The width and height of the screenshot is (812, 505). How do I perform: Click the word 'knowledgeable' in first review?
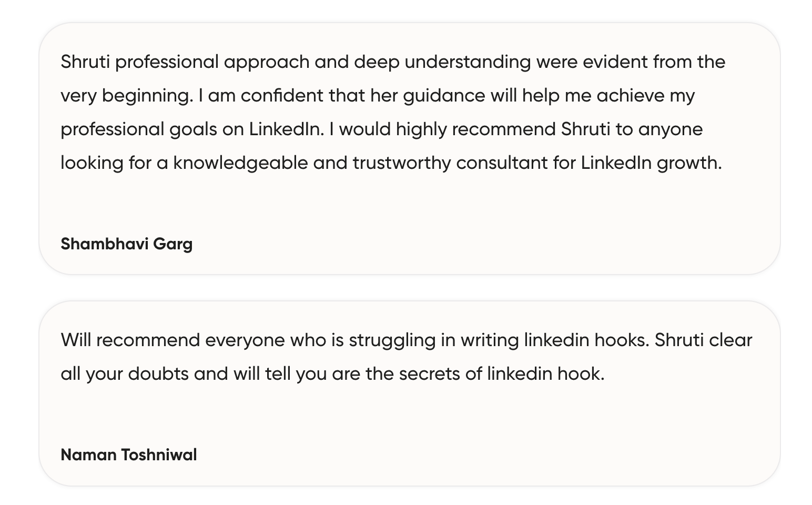point(241,163)
